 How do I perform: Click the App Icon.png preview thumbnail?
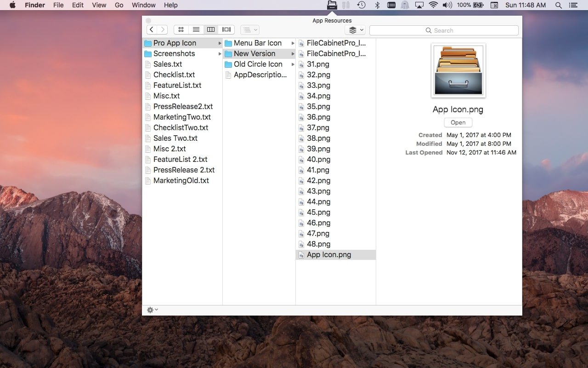point(458,70)
